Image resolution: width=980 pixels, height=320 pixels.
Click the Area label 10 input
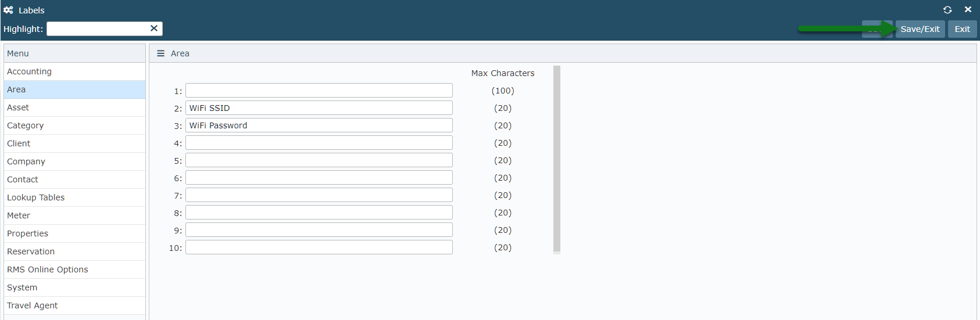(319, 247)
